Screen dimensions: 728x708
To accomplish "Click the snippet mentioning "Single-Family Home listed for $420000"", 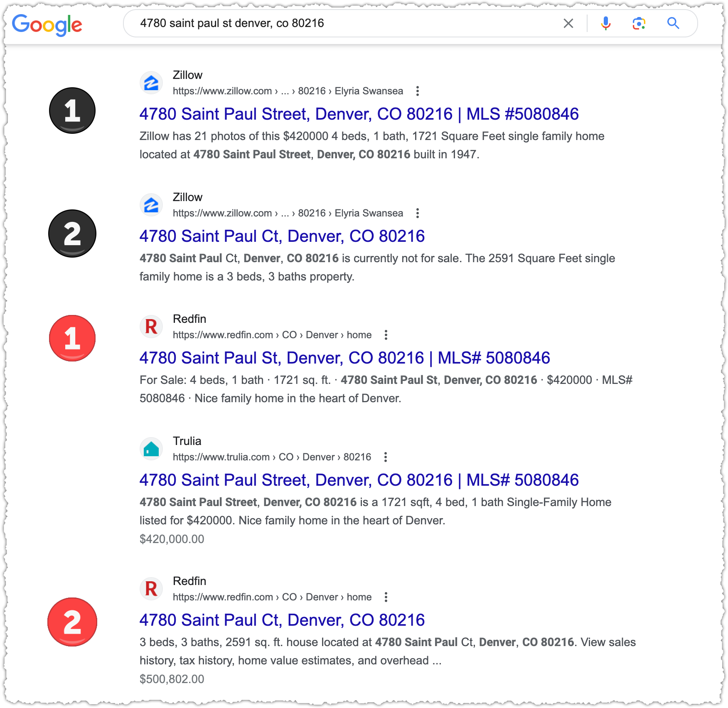I will 376,511.
